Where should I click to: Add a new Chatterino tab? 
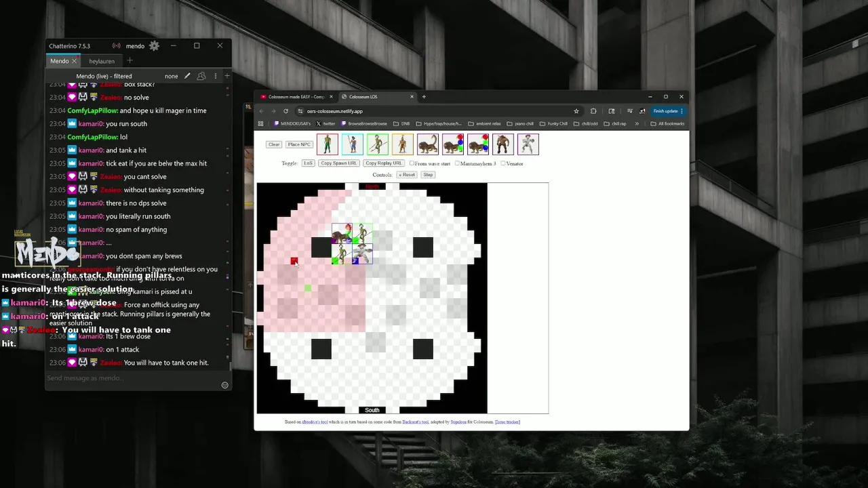(x=130, y=61)
